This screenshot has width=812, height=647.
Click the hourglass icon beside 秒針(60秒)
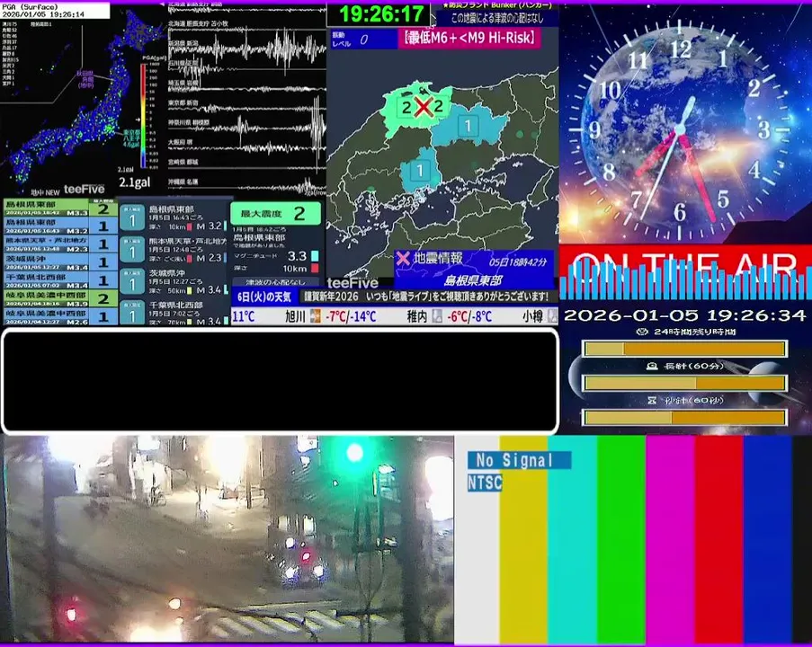(x=652, y=400)
